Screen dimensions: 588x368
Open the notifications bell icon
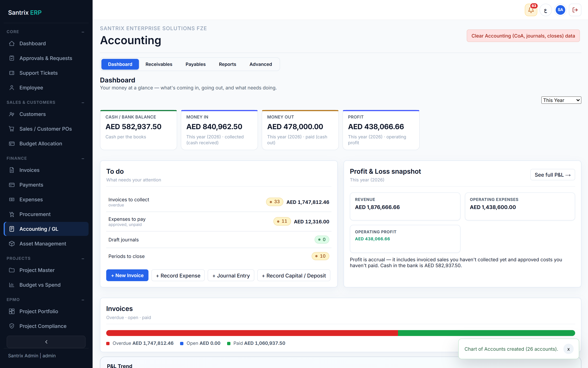pos(531,10)
